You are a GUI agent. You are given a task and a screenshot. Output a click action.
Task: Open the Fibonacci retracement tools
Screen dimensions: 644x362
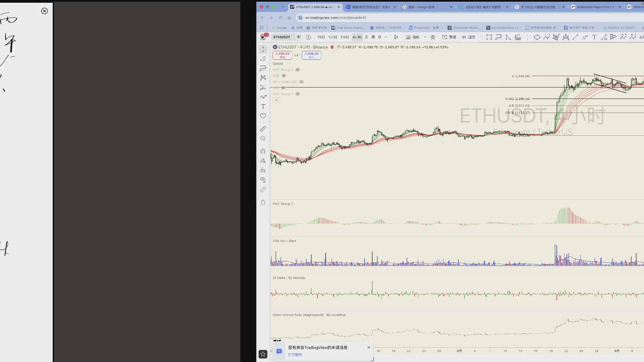coord(263,68)
